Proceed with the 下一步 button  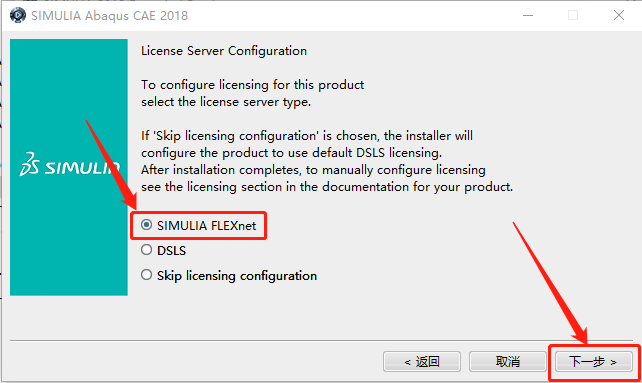[593, 361]
